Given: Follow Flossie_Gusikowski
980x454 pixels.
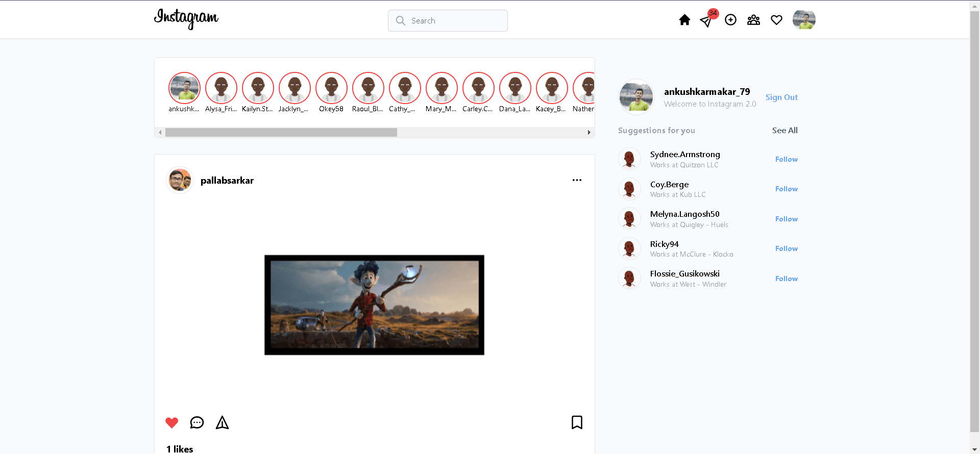Looking at the screenshot, I should coord(786,279).
